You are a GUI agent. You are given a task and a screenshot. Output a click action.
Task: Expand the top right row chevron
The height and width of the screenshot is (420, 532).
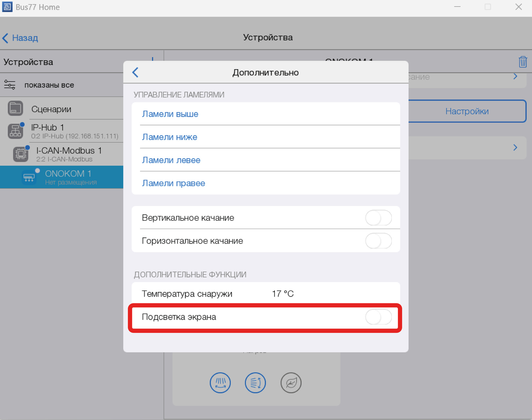coord(515,77)
